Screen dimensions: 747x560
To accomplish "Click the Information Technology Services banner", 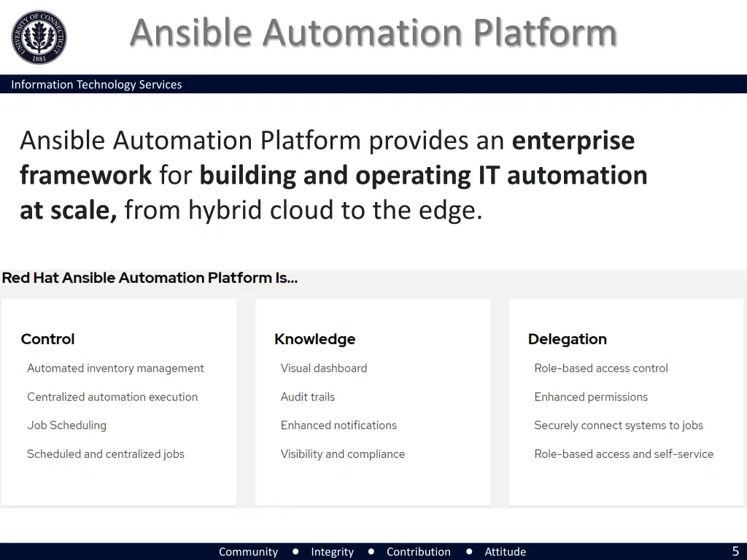I will (x=97, y=85).
